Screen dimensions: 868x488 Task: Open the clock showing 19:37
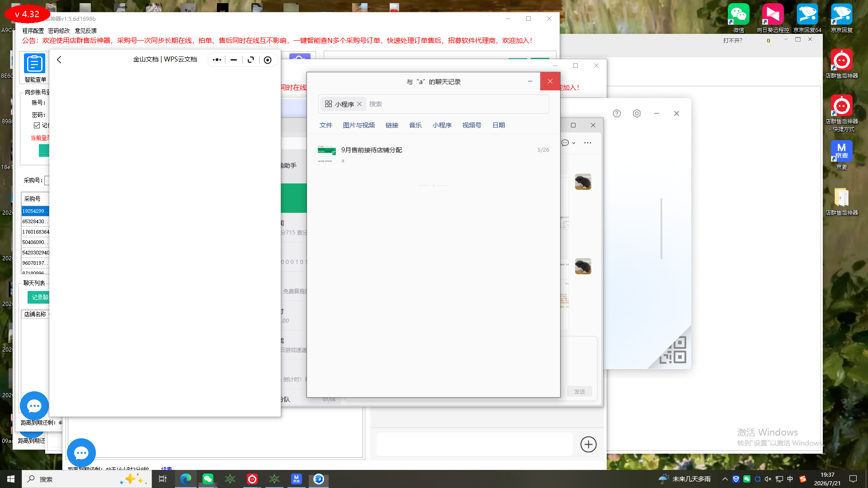click(x=827, y=479)
